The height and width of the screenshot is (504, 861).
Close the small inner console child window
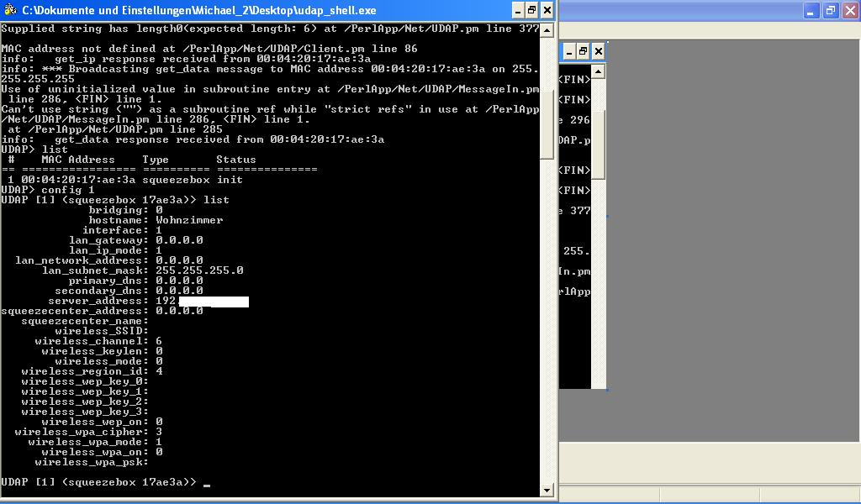[x=599, y=51]
